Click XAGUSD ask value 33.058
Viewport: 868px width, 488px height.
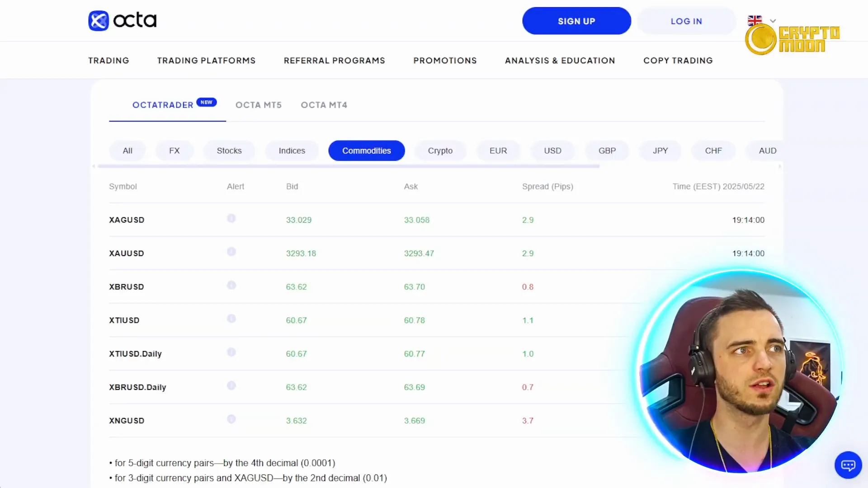pyautogui.click(x=417, y=220)
